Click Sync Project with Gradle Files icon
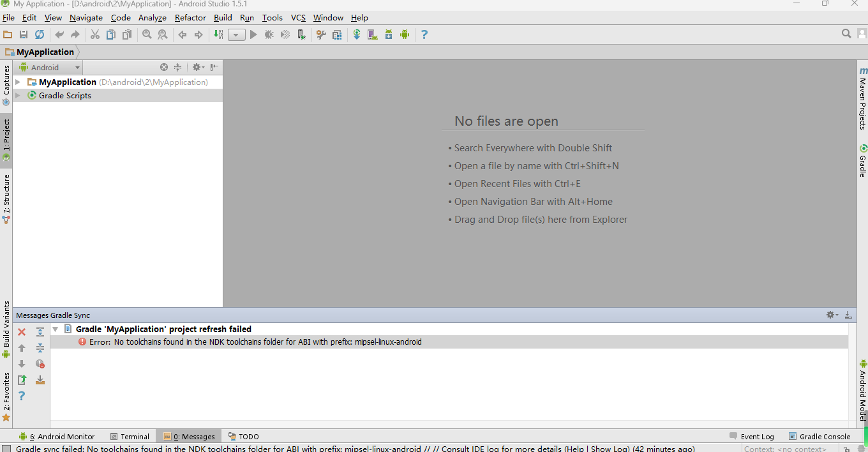Screen dimensions: 868x452 [x=357, y=34]
